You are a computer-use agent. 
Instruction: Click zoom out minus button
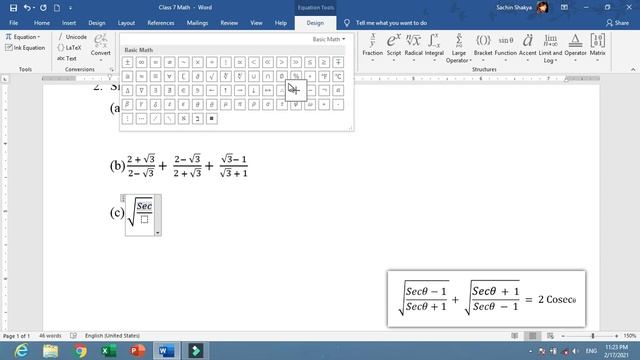[x=563, y=336]
